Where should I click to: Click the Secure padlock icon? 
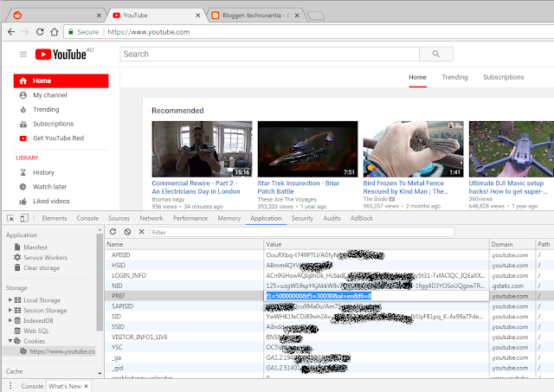[x=71, y=32]
